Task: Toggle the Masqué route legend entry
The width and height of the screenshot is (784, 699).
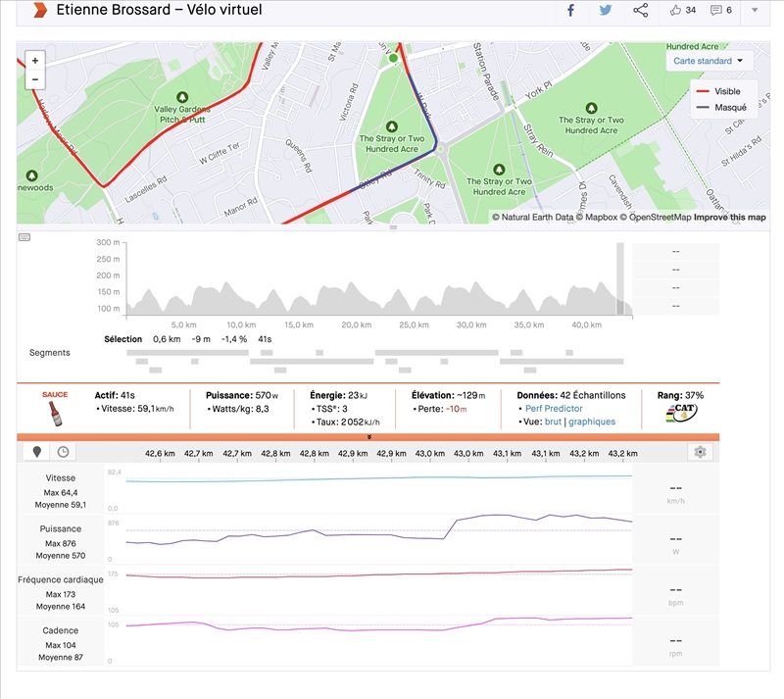Action: 721,107
